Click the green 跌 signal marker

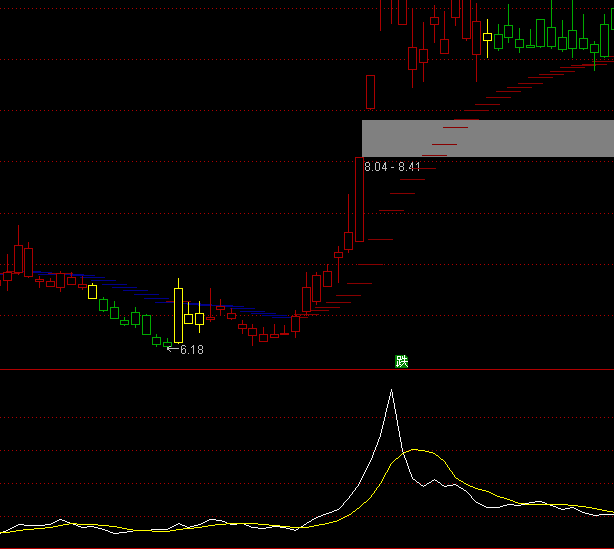click(x=402, y=361)
